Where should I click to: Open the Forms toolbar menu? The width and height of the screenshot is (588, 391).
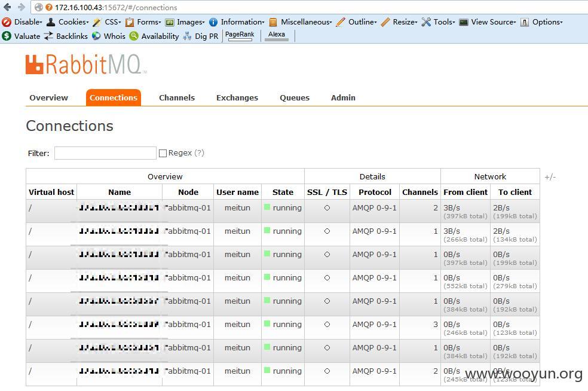149,22
